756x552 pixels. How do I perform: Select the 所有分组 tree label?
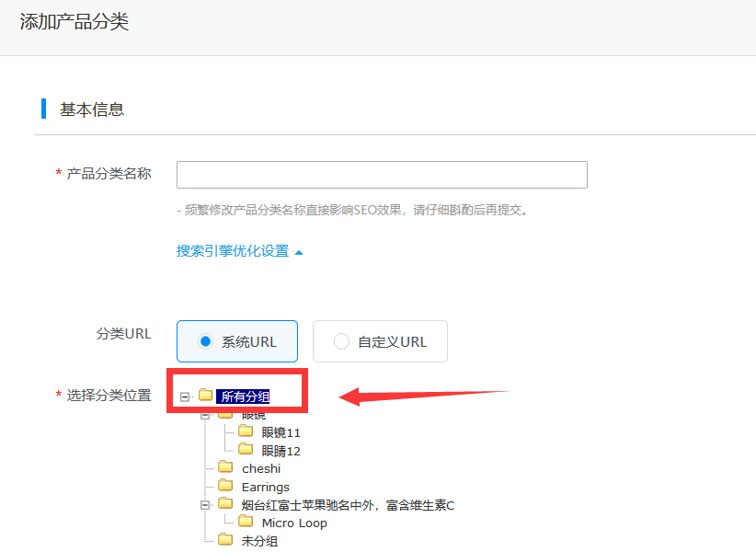(x=244, y=397)
